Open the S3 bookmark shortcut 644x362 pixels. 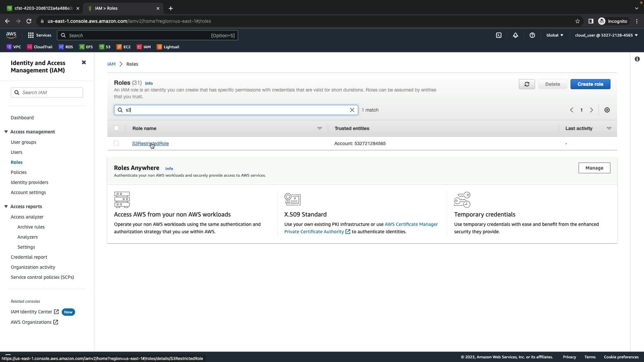[x=105, y=47]
